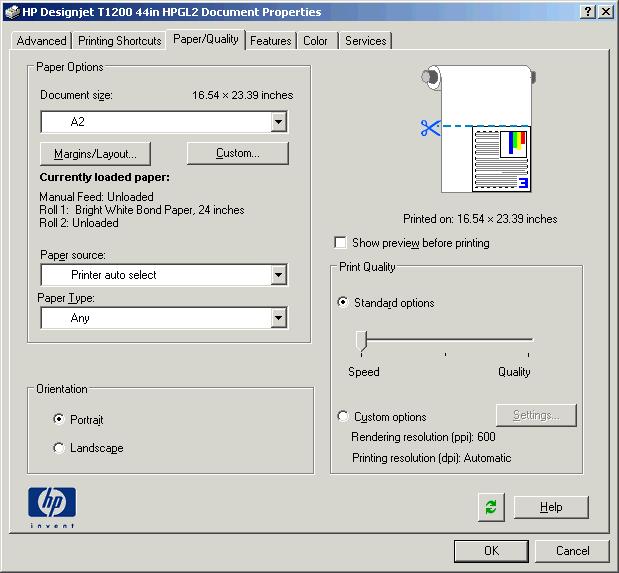Click the question mark help title button

(588, 12)
